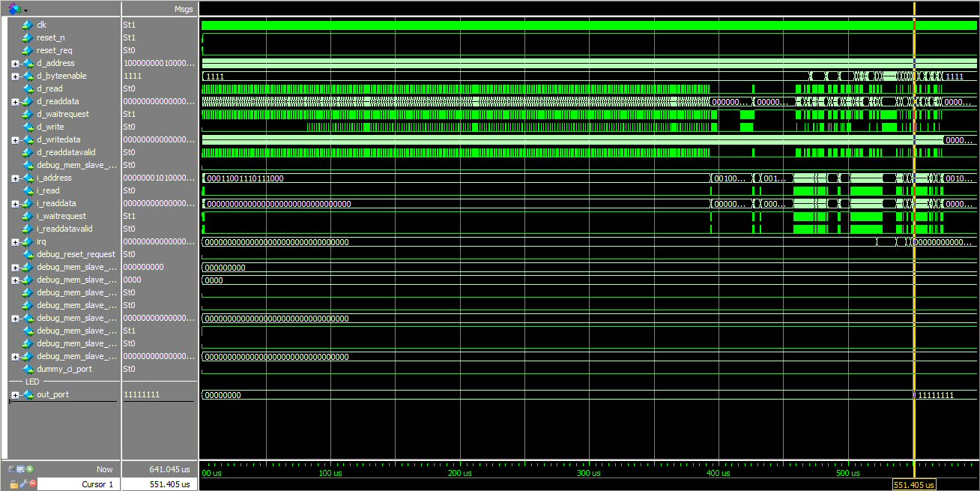Delete cursor using the red minus icon
The image size is (980, 491).
[x=32, y=484]
